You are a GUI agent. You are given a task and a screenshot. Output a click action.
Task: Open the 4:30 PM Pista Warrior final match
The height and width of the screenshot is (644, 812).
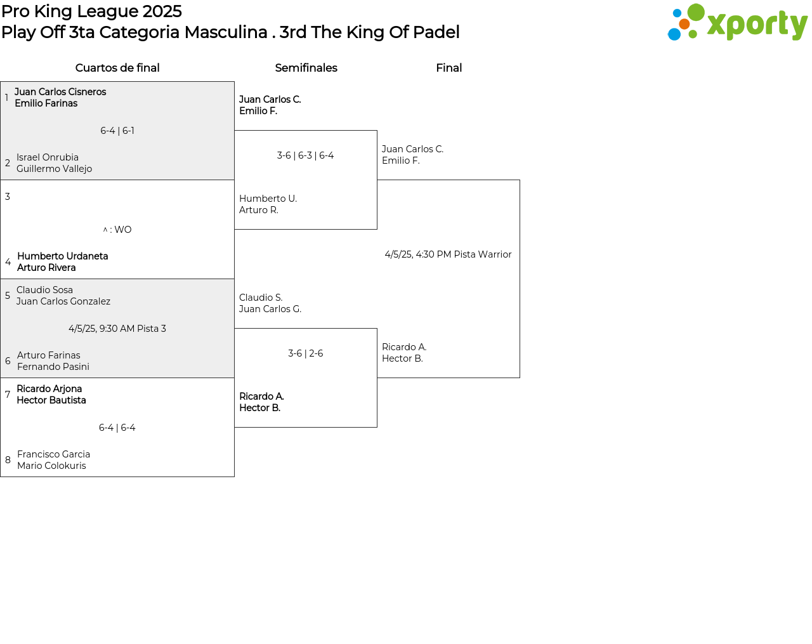(x=448, y=254)
